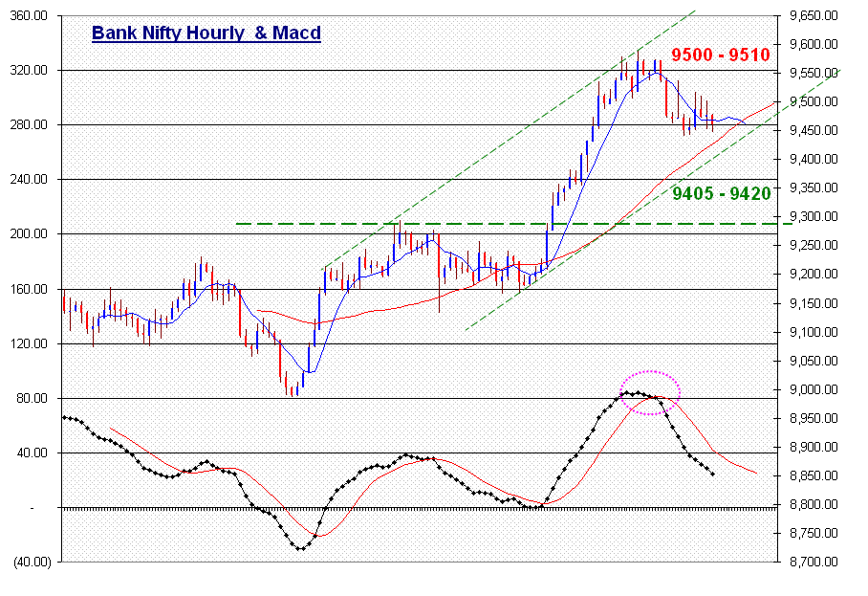Click the right axis value 8,900.00

(814, 447)
